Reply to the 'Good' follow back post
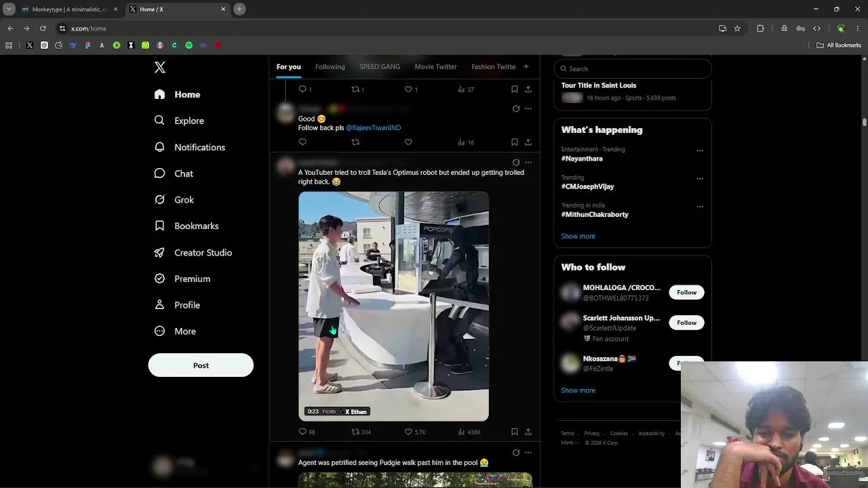This screenshot has height=488, width=868. [x=302, y=142]
